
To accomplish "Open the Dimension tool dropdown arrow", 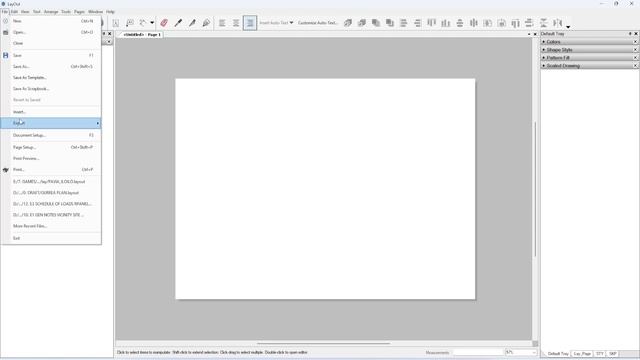I will (152, 23).
